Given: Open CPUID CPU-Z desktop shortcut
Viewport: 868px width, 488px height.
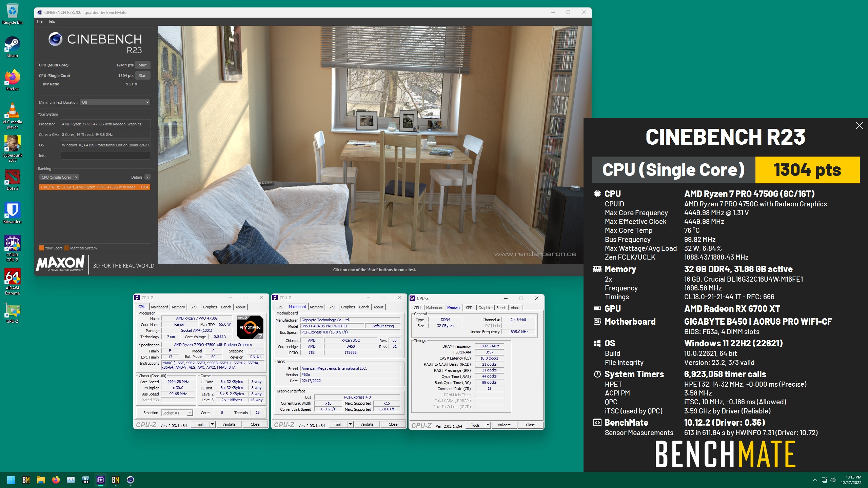Looking at the screenshot, I should 13,248.
